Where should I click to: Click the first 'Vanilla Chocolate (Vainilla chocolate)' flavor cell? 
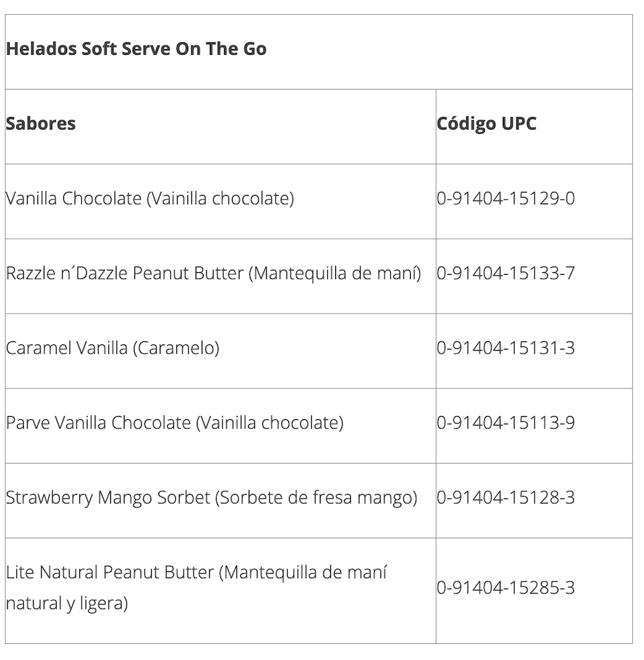pyautogui.click(x=150, y=198)
